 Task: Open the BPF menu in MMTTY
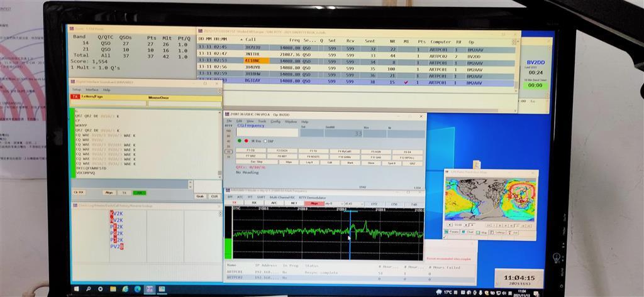[x=230, y=197]
